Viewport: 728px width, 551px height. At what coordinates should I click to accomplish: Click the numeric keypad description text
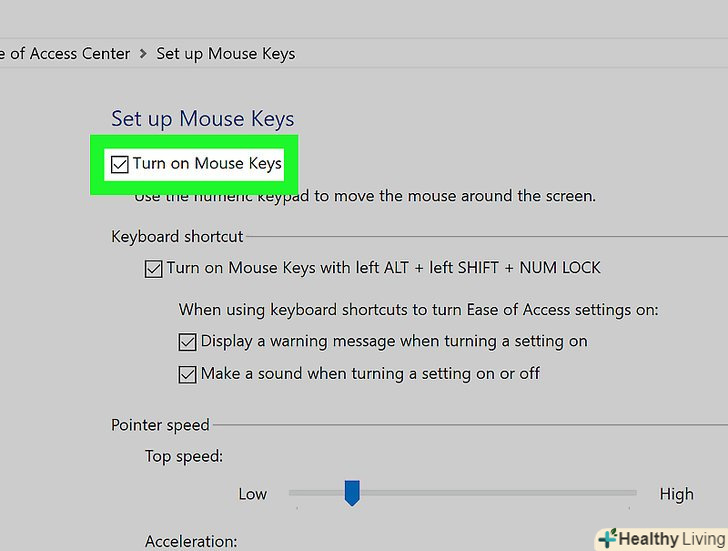point(365,196)
